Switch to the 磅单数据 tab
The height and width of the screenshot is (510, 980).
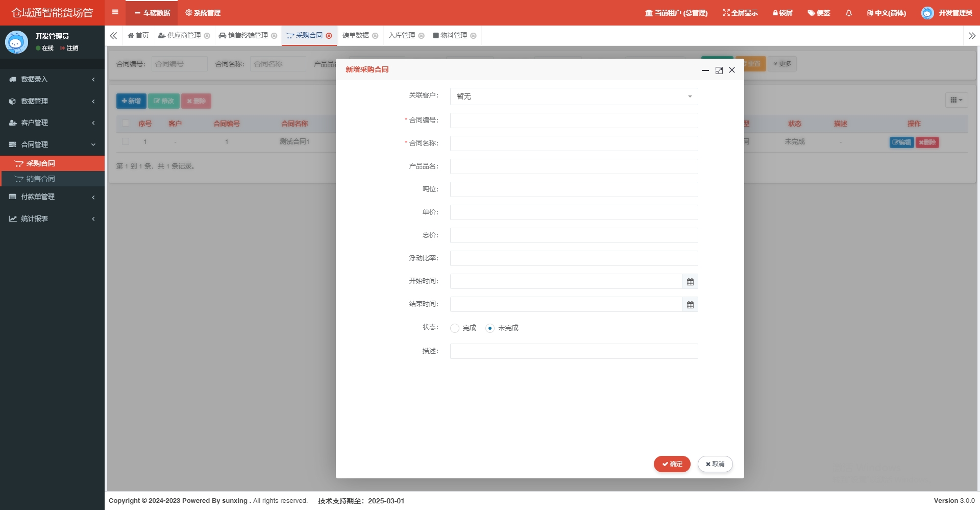click(x=356, y=36)
